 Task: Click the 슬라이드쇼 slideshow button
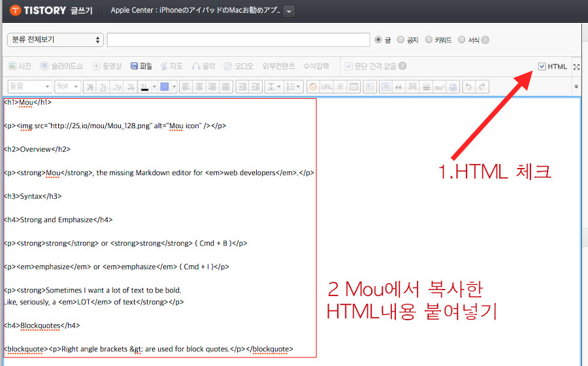(61, 66)
